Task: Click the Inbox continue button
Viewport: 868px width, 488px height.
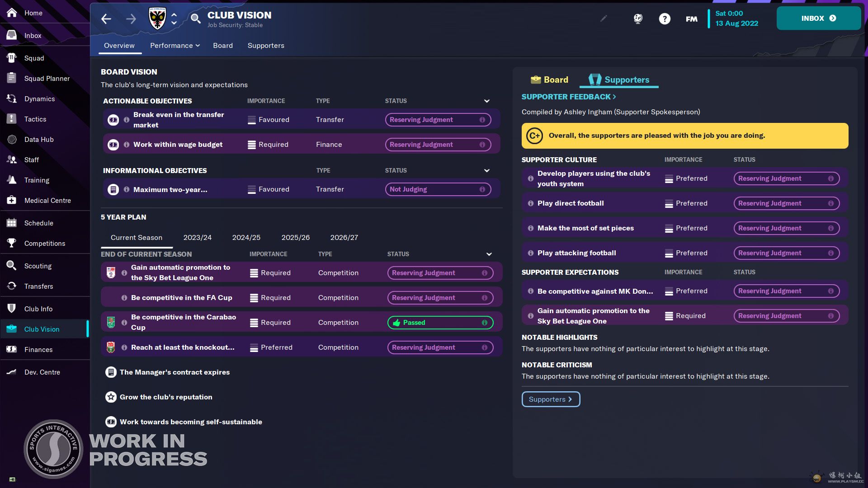Action: coord(818,19)
